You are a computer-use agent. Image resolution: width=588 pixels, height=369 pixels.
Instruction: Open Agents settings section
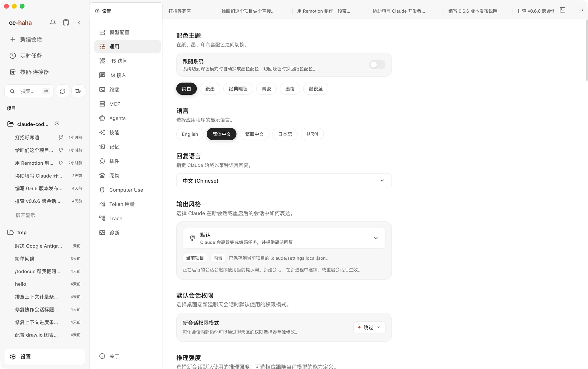pyautogui.click(x=127, y=118)
